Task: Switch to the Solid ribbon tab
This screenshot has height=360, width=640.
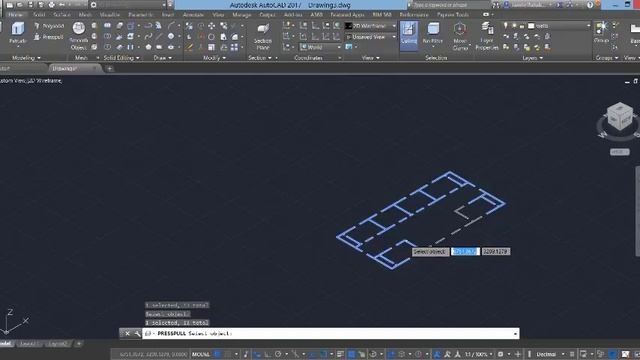Action: pos(39,15)
